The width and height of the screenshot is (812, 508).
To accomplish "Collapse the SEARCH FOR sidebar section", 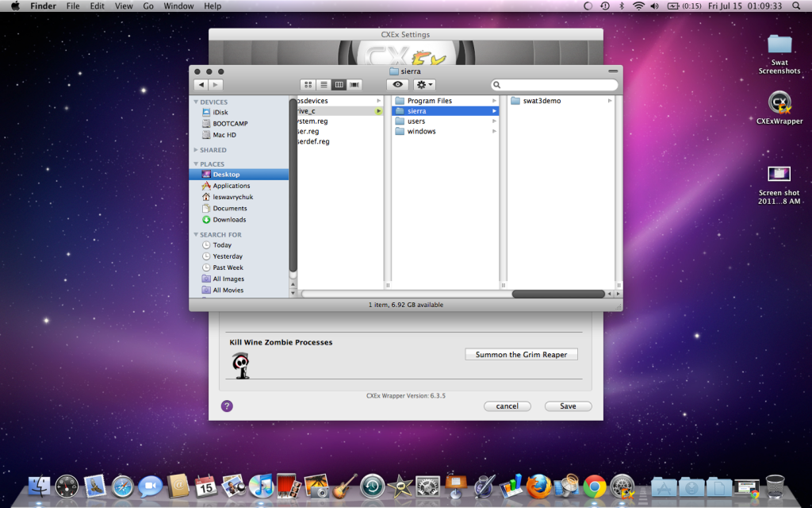I will [196, 235].
